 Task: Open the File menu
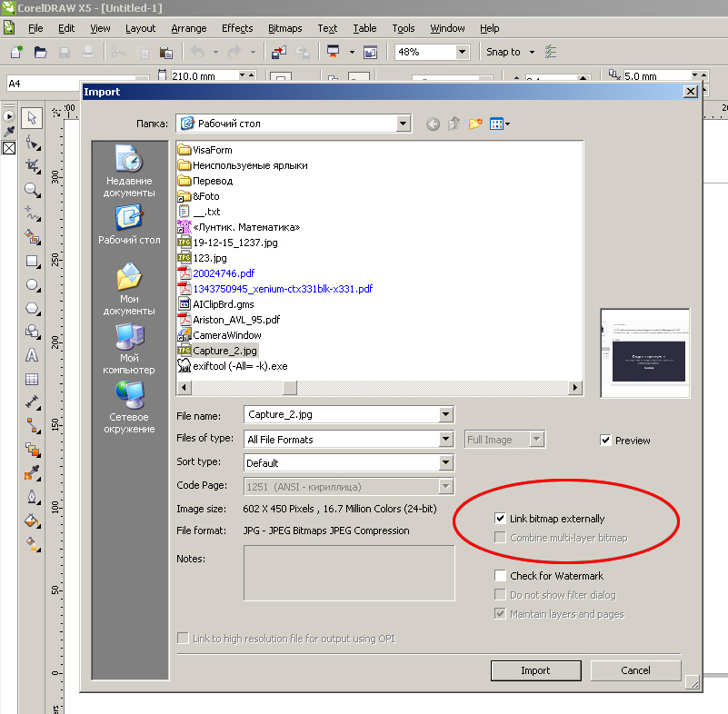tap(35, 29)
